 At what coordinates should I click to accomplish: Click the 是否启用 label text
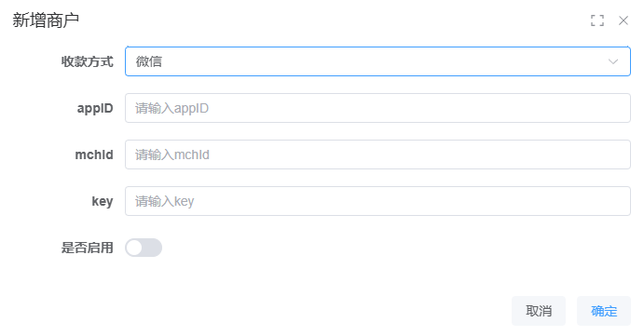pos(87,248)
